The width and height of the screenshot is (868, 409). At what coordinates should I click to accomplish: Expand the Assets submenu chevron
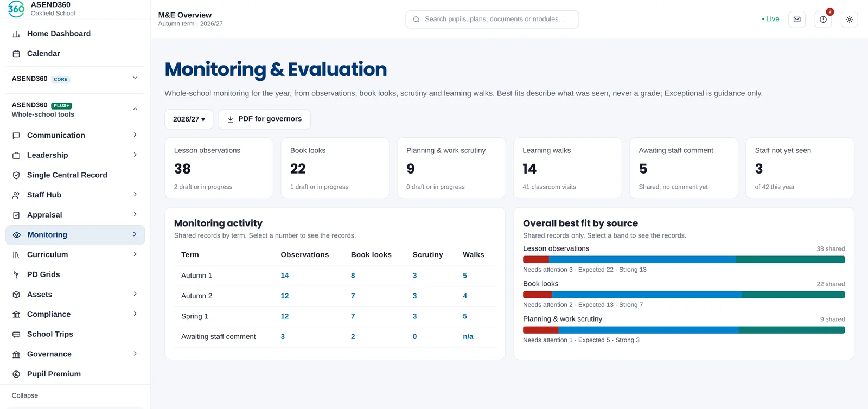tap(135, 294)
